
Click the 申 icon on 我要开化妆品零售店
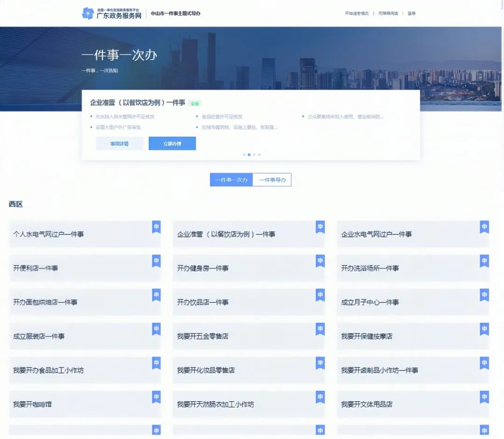[320, 362]
